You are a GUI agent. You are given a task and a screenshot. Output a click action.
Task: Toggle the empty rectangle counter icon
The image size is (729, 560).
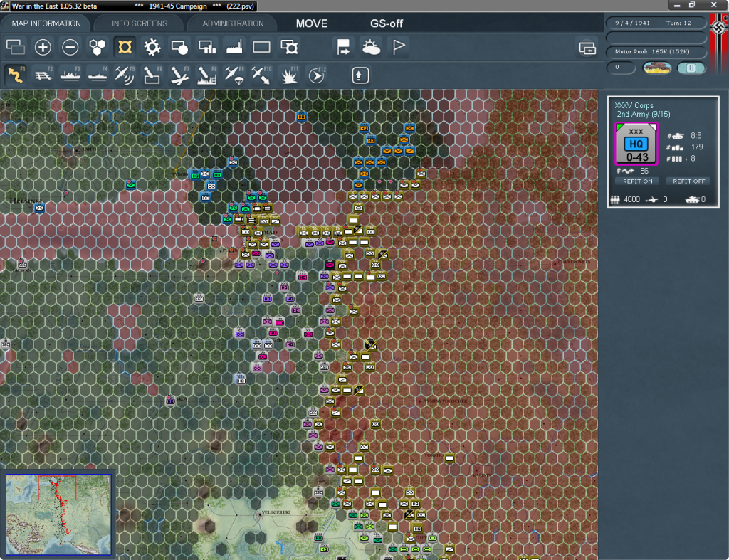click(x=261, y=47)
